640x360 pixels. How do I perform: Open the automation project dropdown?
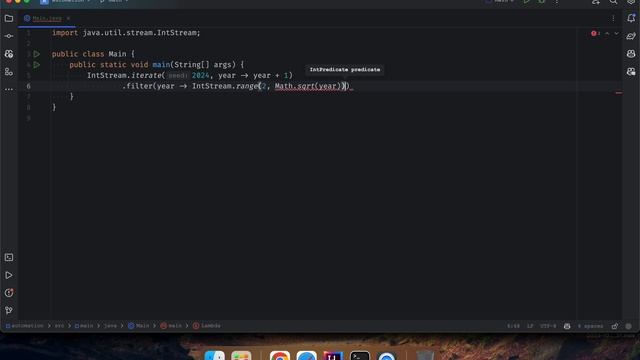point(65,2)
